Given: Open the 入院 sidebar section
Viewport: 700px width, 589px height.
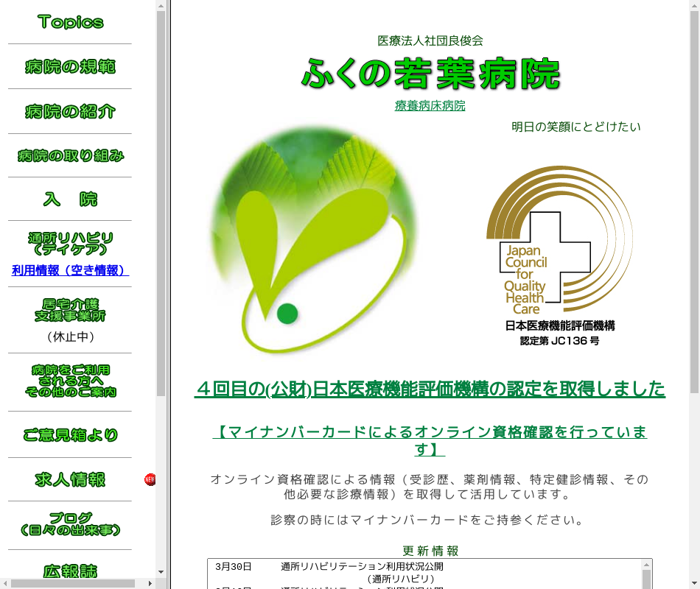Looking at the screenshot, I should click(70, 200).
